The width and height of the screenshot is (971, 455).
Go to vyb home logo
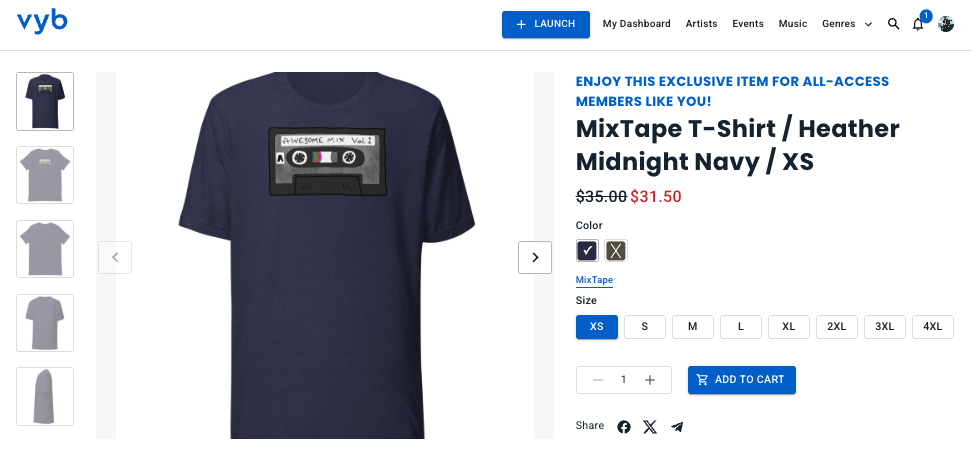click(42, 22)
